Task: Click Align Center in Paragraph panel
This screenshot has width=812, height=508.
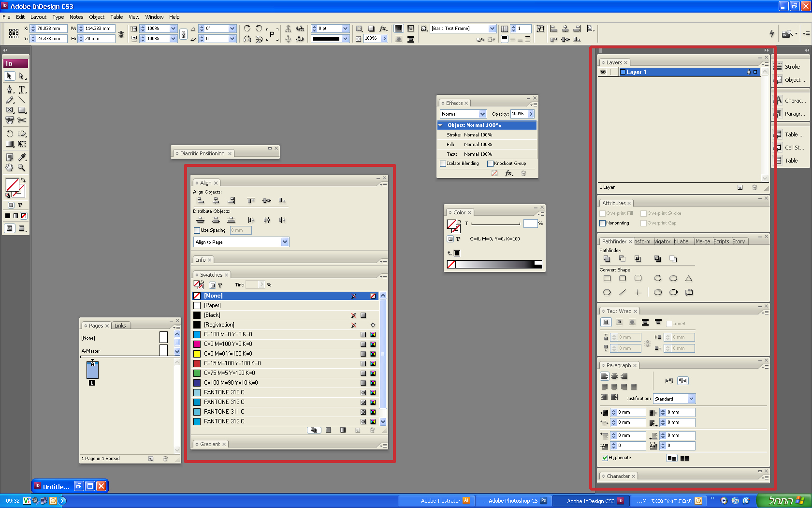Action: click(x=614, y=376)
